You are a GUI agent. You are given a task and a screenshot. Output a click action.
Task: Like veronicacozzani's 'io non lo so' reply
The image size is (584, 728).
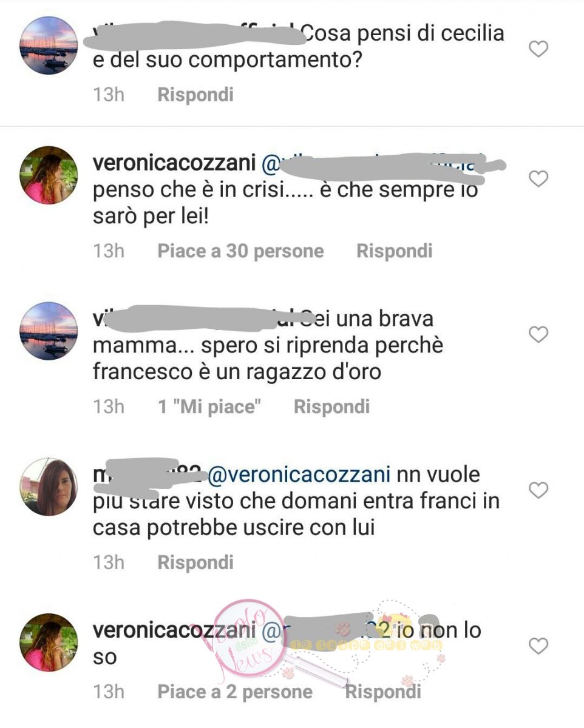[x=538, y=646]
